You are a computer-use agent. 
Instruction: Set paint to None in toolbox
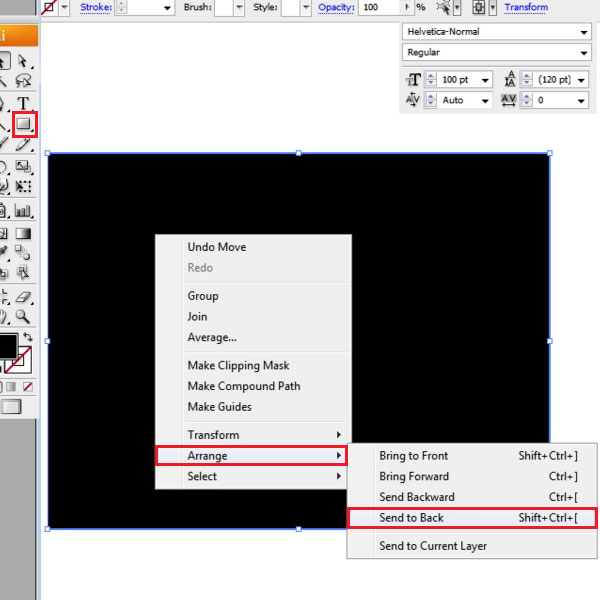[x=28, y=386]
